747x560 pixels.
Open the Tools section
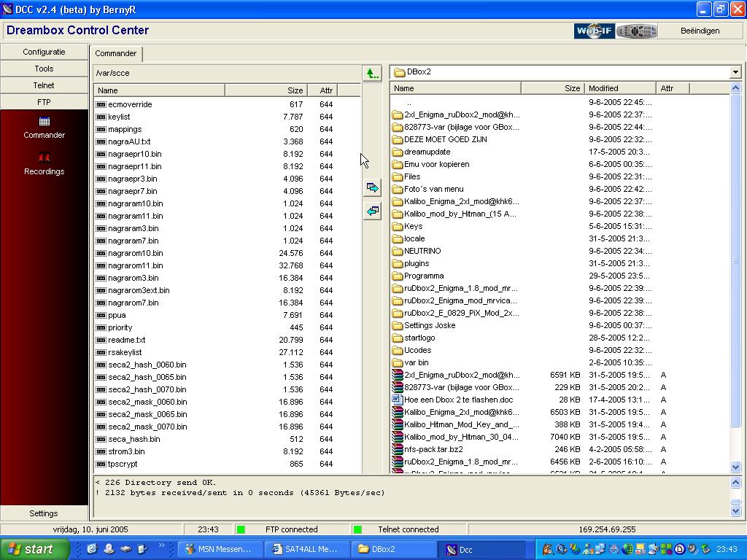(44, 69)
